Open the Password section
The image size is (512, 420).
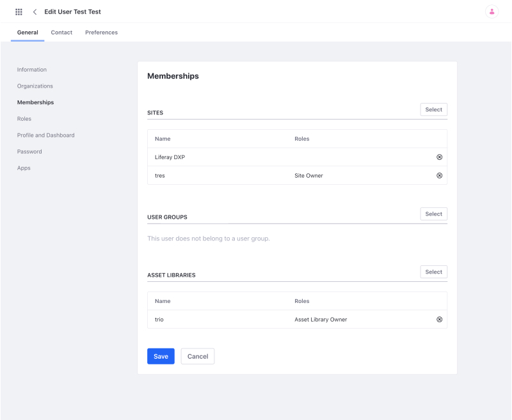(28, 152)
